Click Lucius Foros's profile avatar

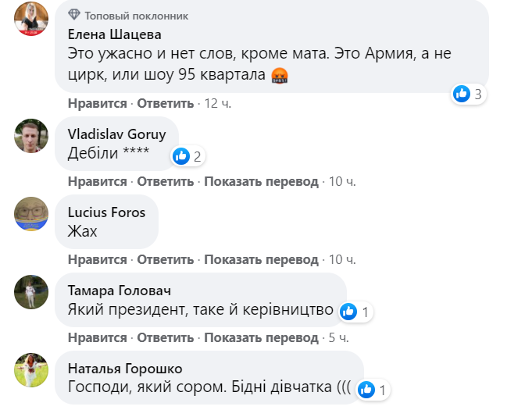pos(33,213)
